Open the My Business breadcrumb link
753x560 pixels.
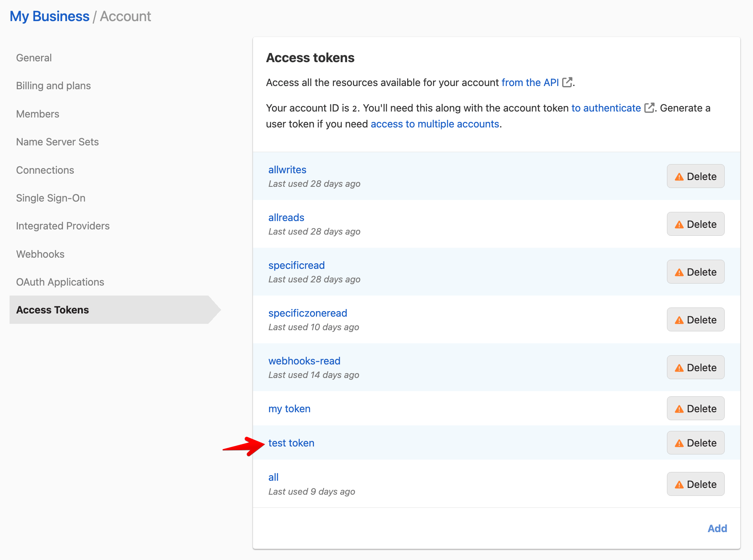click(x=49, y=16)
